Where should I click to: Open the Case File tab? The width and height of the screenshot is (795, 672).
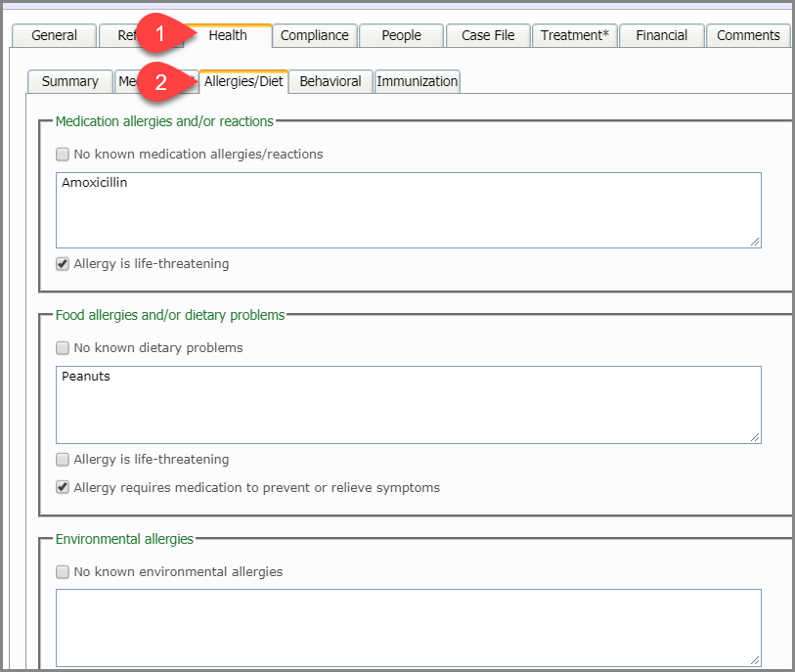click(x=488, y=35)
